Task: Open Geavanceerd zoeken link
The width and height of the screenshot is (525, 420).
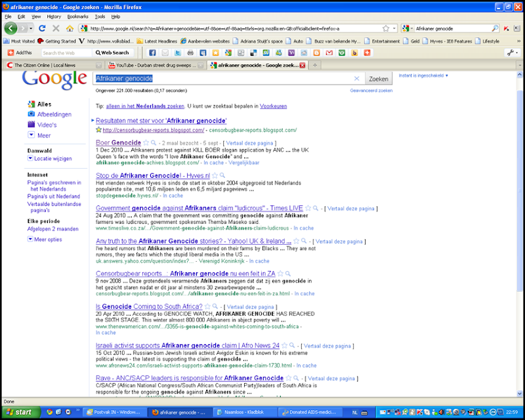Action: 371,91
